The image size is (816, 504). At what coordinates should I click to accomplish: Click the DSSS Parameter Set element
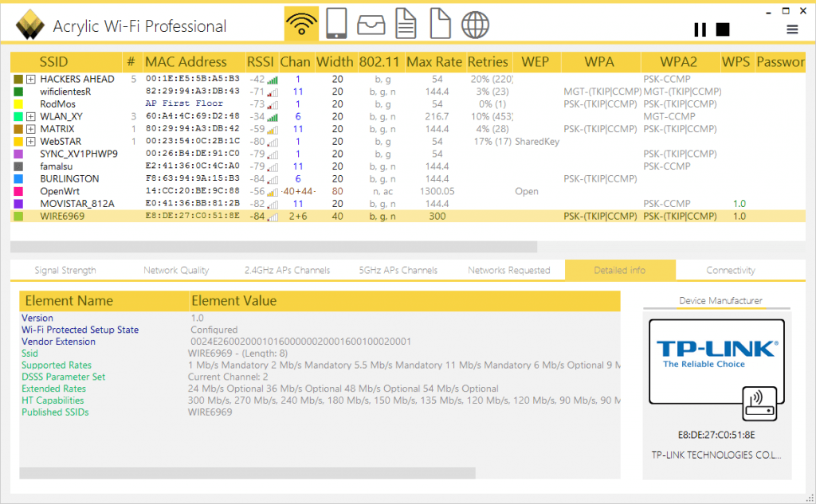coord(63,377)
